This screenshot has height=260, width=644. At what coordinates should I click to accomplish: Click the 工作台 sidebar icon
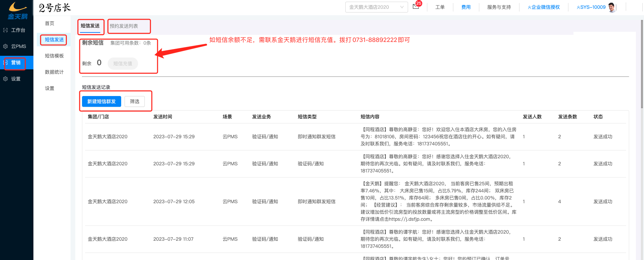tap(5, 30)
